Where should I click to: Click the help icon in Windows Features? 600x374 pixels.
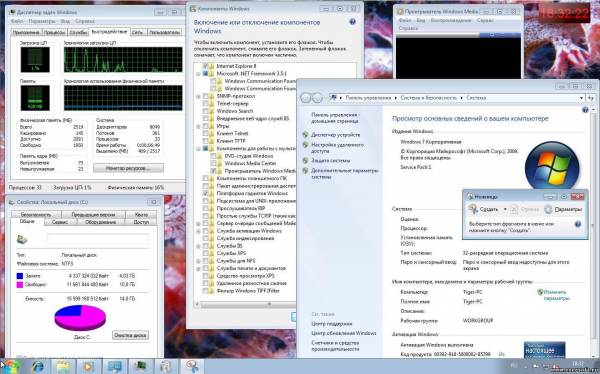point(352,22)
